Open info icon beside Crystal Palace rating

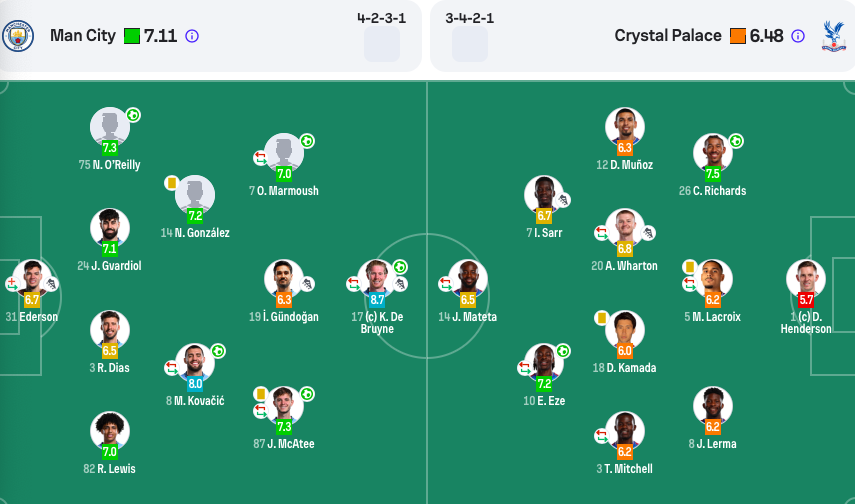click(x=798, y=36)
